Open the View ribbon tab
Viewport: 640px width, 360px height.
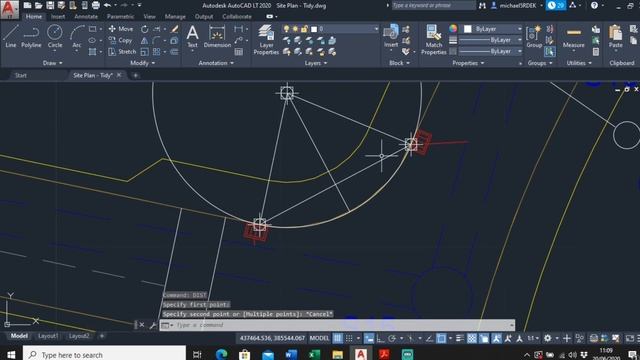[149, 17]
